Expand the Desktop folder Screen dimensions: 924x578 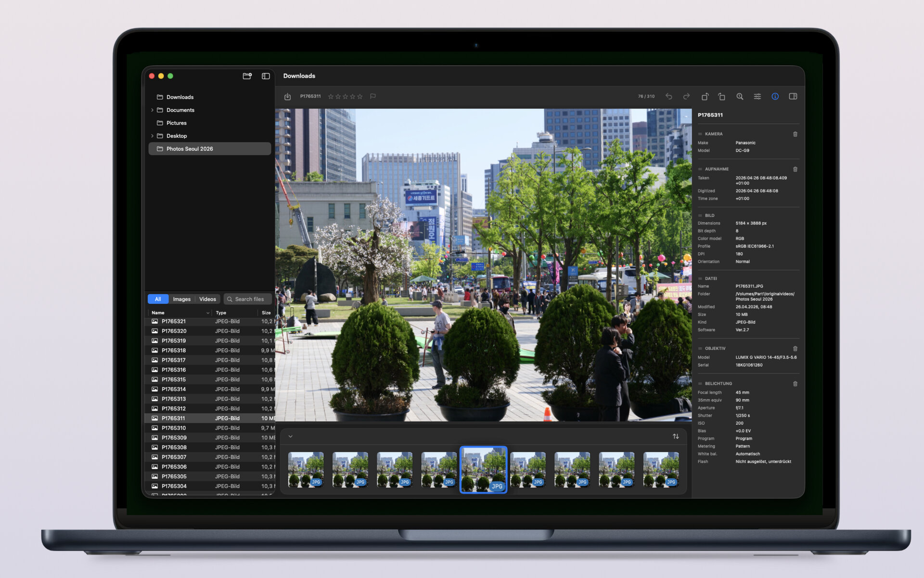click(153, 136)
